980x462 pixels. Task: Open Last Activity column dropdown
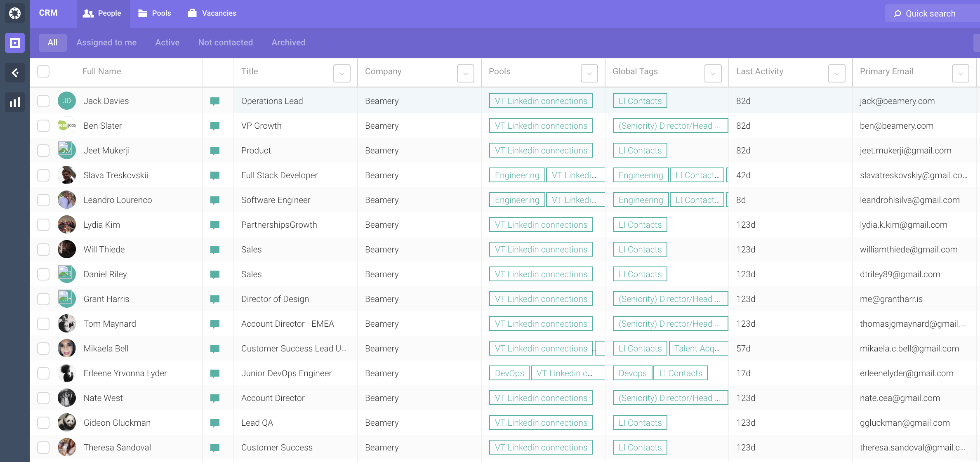[836, 73]
